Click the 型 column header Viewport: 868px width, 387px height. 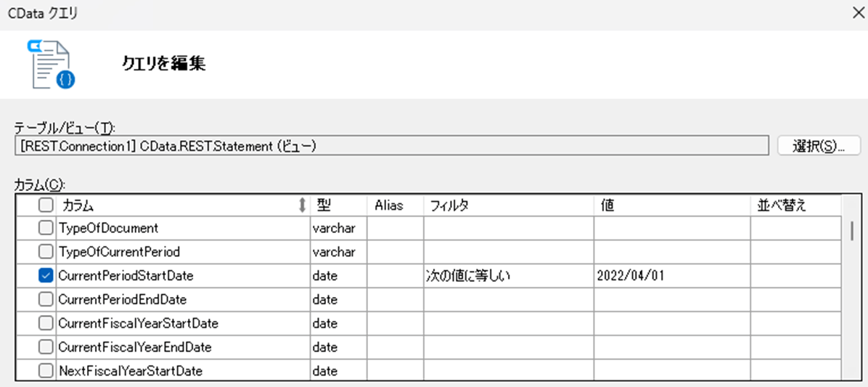pos(339,205)
